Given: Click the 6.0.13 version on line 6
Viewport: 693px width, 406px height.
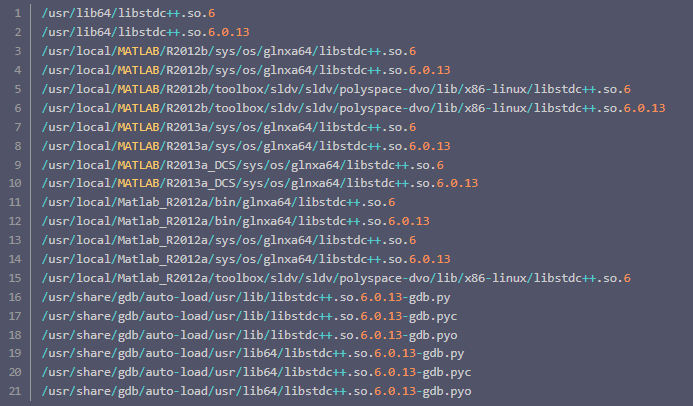Looking at the screenshot, I should pos(644,108).
